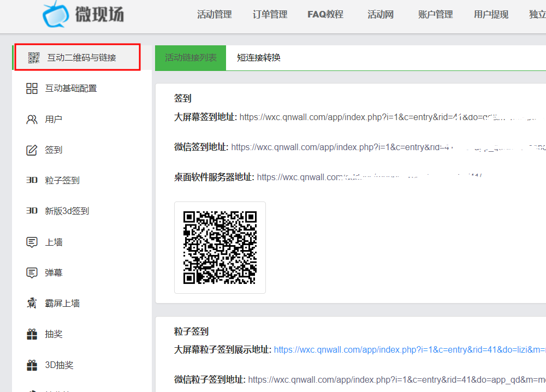
Task: Click the people icon beside 用户
Action: pos(32,120)
